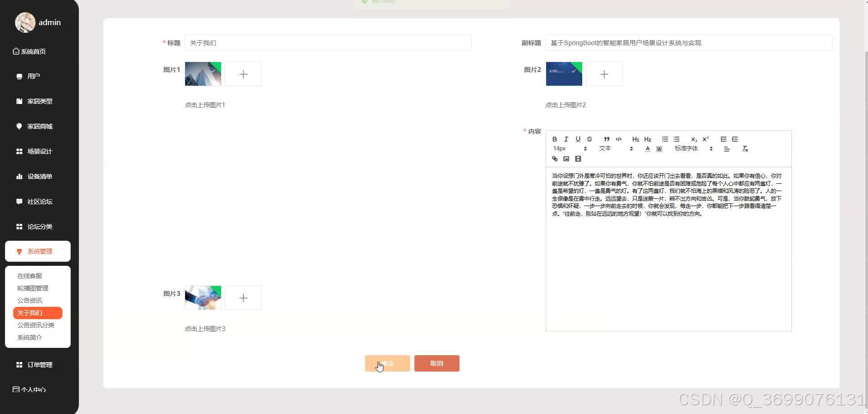Image resolution: width=868 pixels, height=414 pixels.
Task: Decrease the paragraph indent
Action: 723,139
